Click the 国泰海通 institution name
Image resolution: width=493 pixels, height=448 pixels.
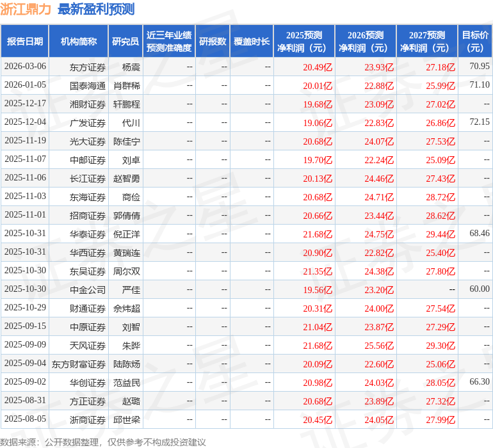pyautogui.click(x=88, y=86)
